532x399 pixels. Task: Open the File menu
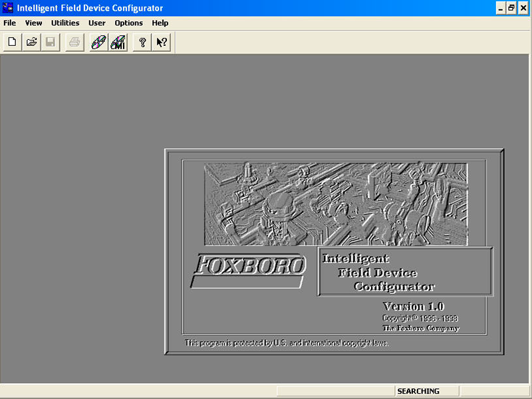pyautogui.click(x=9, y=23)
